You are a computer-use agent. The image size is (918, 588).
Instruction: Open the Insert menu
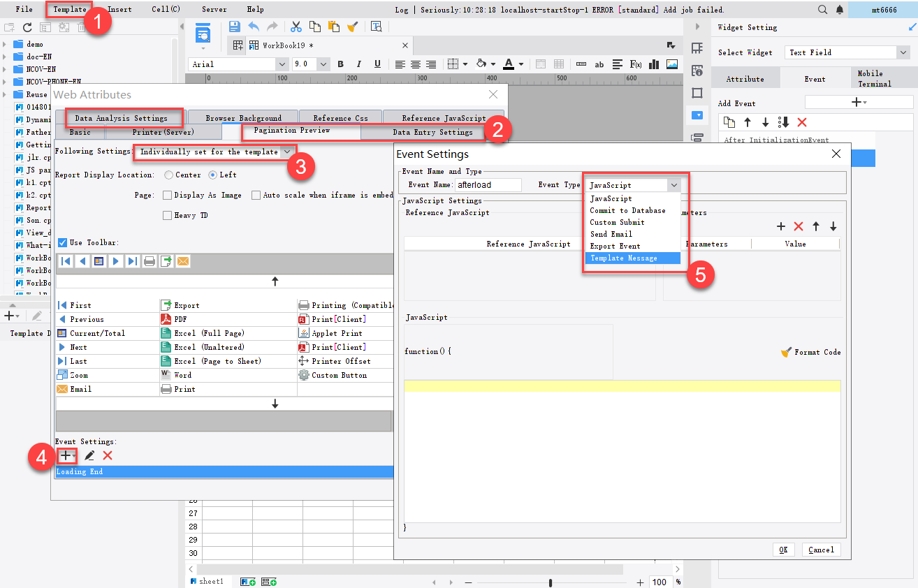click(119, 9)
